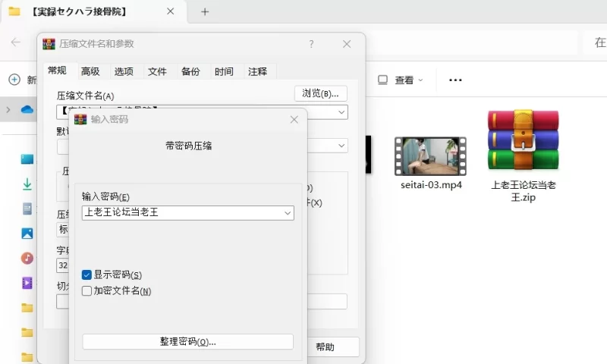
Task: Open the three-dot more options menu
Action: click(455, 80)
